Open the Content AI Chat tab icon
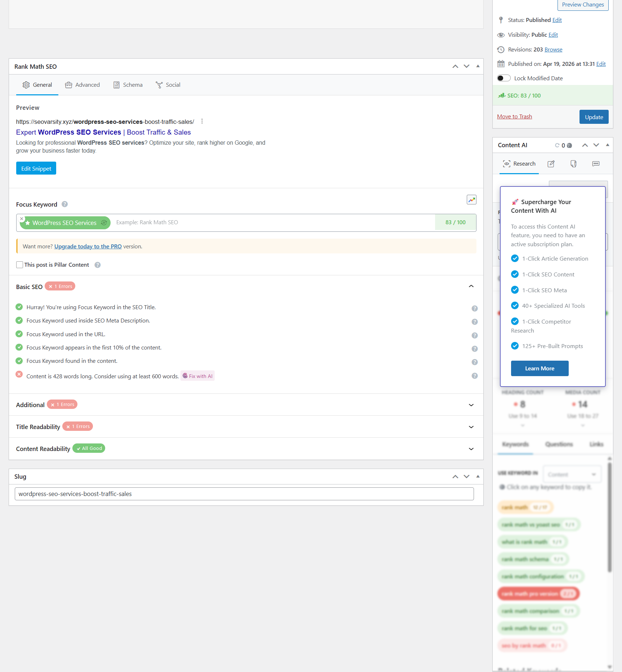This screenshot has height=672, width=622. point(596,164)
